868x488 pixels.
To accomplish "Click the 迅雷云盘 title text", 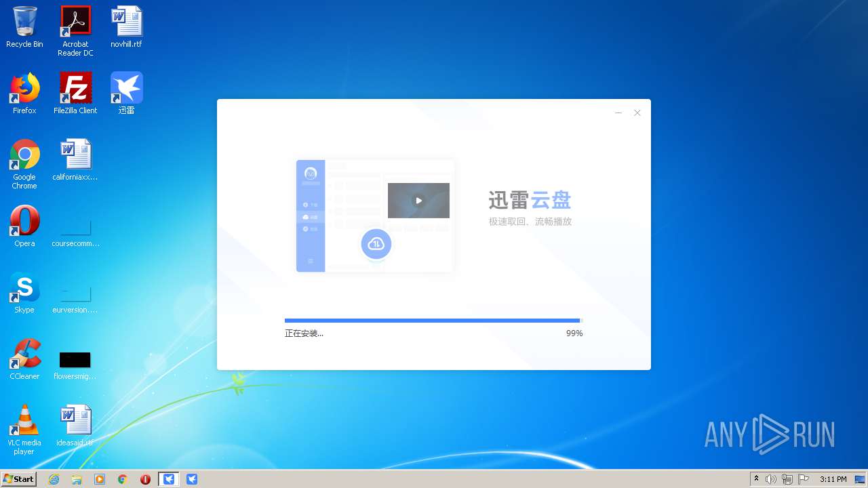I will (x=530, y=200).
